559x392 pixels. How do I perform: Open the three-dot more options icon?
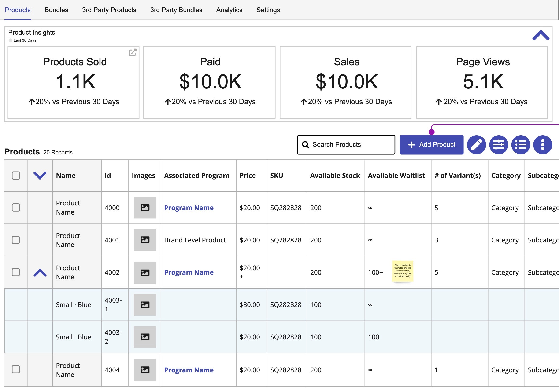(x=542, y=145)
